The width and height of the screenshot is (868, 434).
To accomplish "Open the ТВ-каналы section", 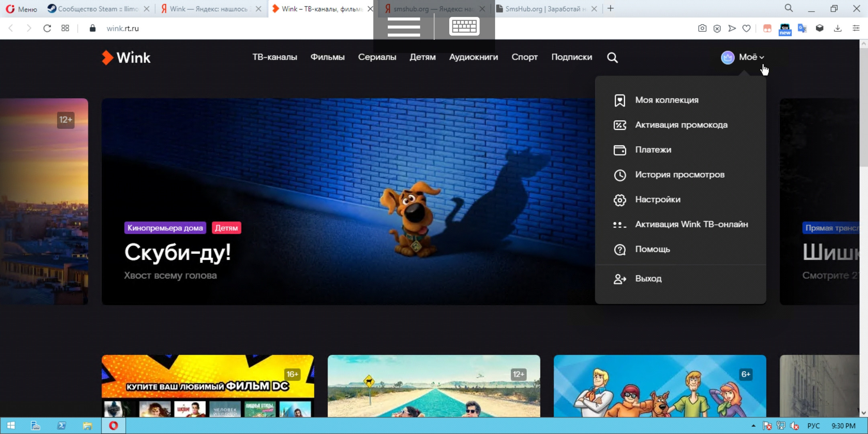I will 274,57.
